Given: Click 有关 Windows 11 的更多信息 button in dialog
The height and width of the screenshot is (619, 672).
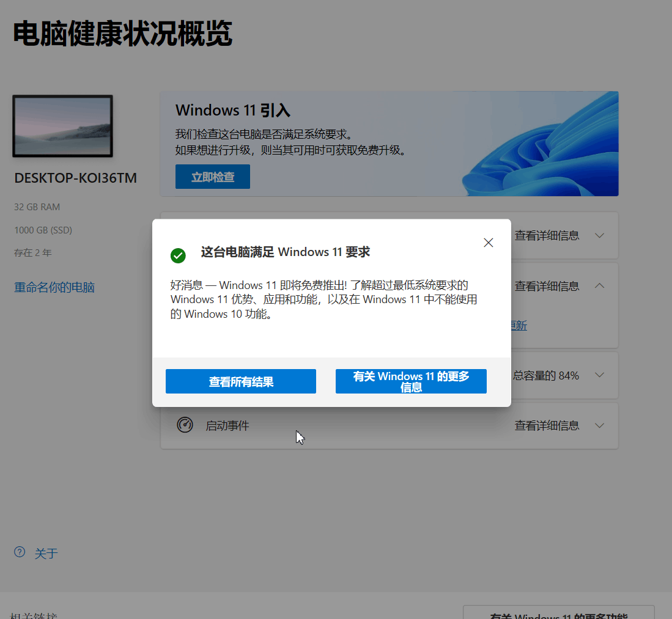Looking at the screenshot, I should click(411, 381).
